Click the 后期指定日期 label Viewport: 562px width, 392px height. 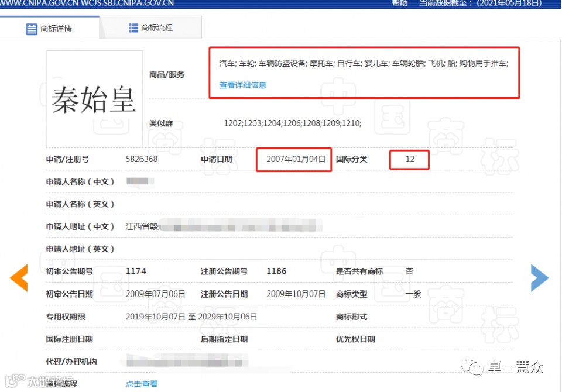[x=224, y=339]
